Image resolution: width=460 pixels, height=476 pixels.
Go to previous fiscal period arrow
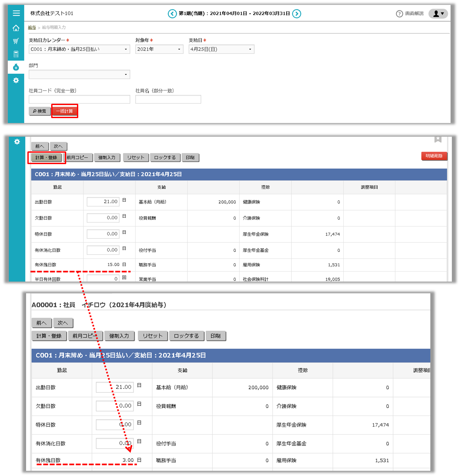[x=172, y=14]
